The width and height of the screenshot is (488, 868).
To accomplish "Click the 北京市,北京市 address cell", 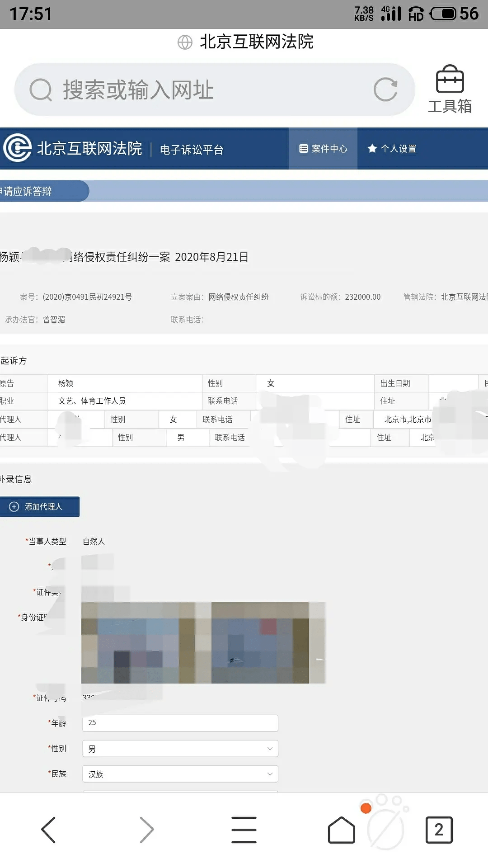I will (x=408, y=420).
